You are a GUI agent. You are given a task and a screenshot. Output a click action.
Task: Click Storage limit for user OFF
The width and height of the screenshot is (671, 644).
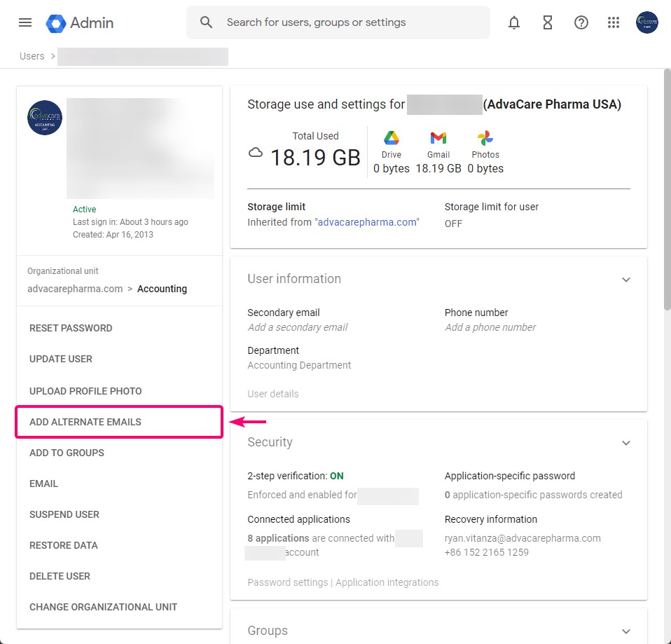point(453,224)
